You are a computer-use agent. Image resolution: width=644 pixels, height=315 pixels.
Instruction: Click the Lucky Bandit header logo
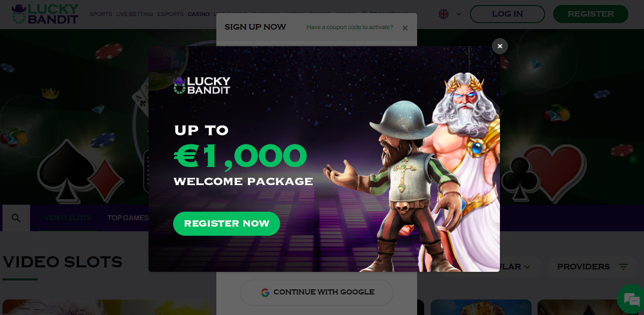(x=45, y=14)
